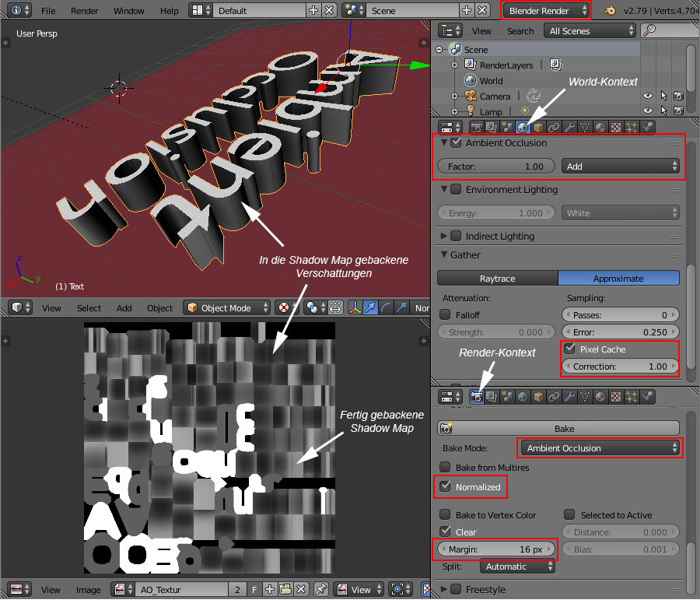Open the World context tab in upper properties panel
The height and width of the screenshot is (600, 700).
pyautogui.click(x=523, y=127)
